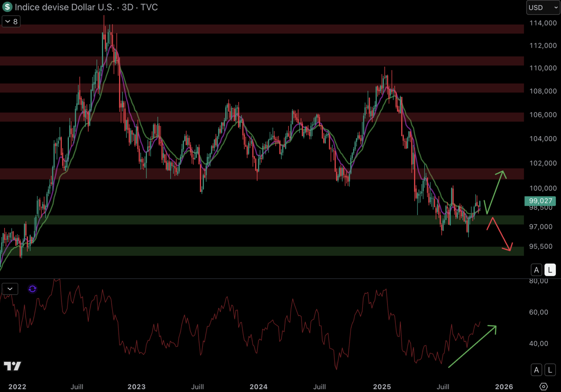Expand the indicator legend showing 8
Viewport: 561px width, 392px height.
(11, 22)
